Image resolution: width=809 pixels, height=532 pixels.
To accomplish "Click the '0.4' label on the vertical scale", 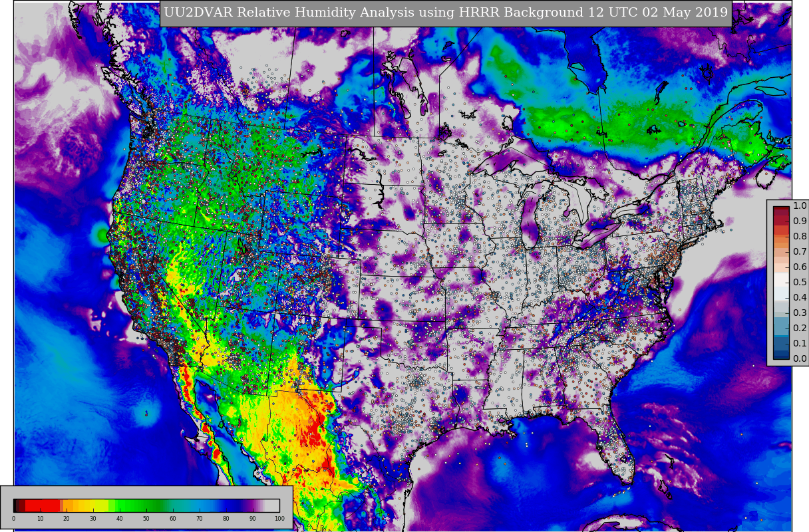I will pos(800,298).
